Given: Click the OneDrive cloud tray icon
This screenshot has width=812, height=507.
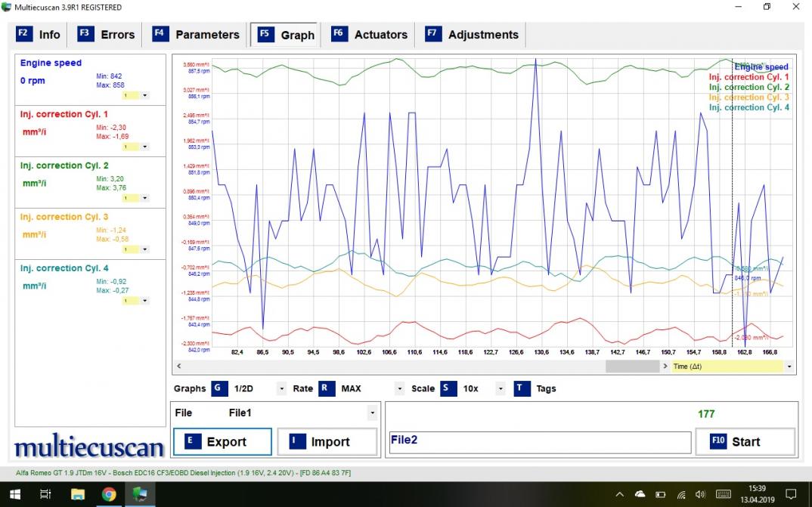Looking at the screenshot, I should click(640, 495).
